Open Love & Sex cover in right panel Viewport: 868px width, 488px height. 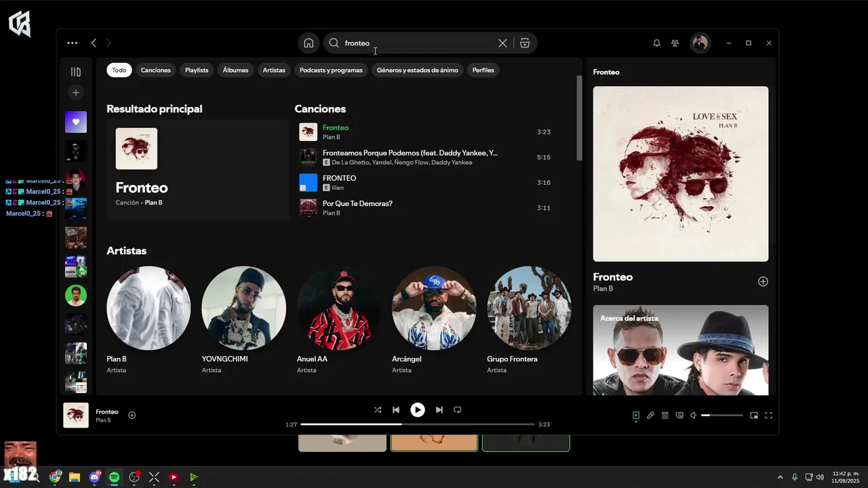681,174
